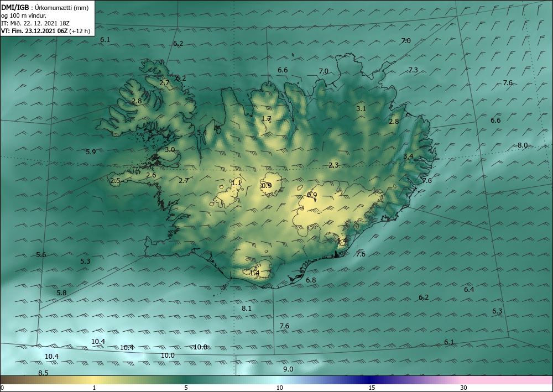Click the 'DMI/IGB : Úrkomumætti (mm)' title text
The image size is (553, 392).
coord(45,8)
